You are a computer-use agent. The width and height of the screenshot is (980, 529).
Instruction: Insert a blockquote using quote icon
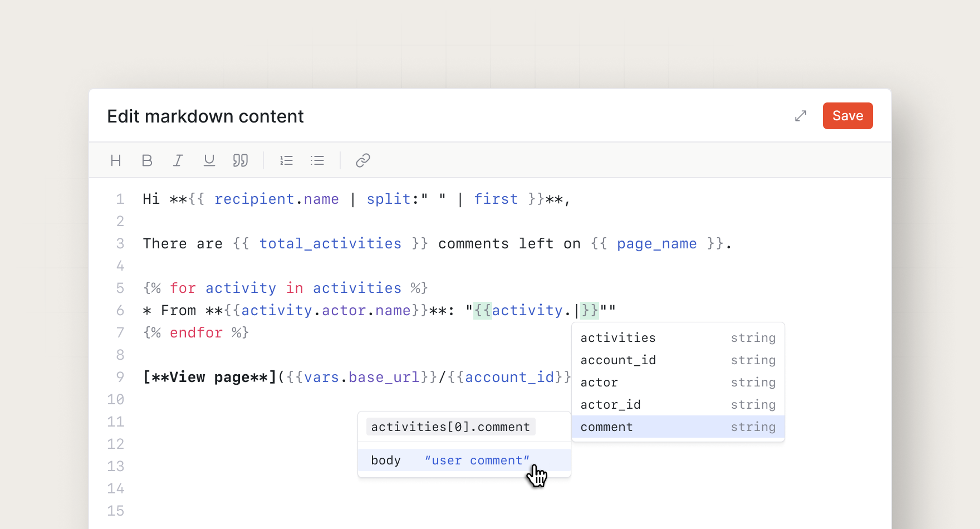click(241, 161)
